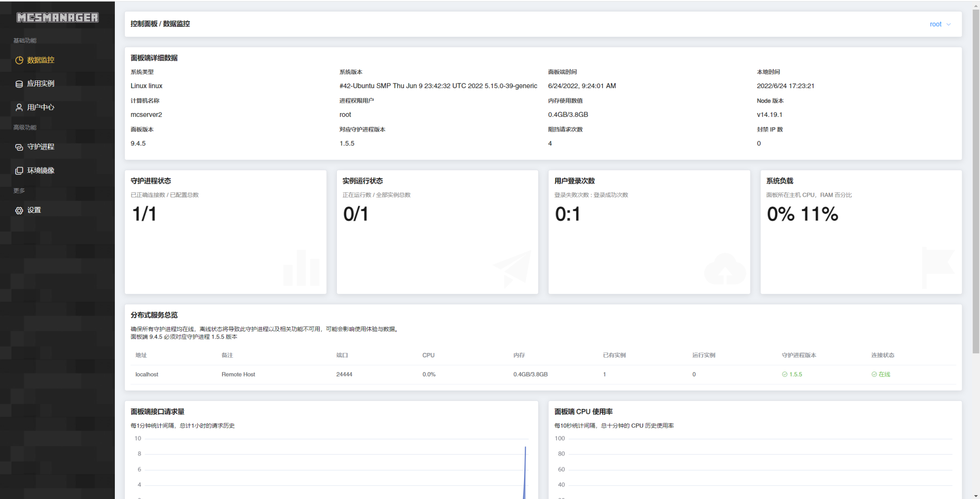Open the 设置 menu item
This screenshot has width=980, height=499.
(x=34, y=210)
